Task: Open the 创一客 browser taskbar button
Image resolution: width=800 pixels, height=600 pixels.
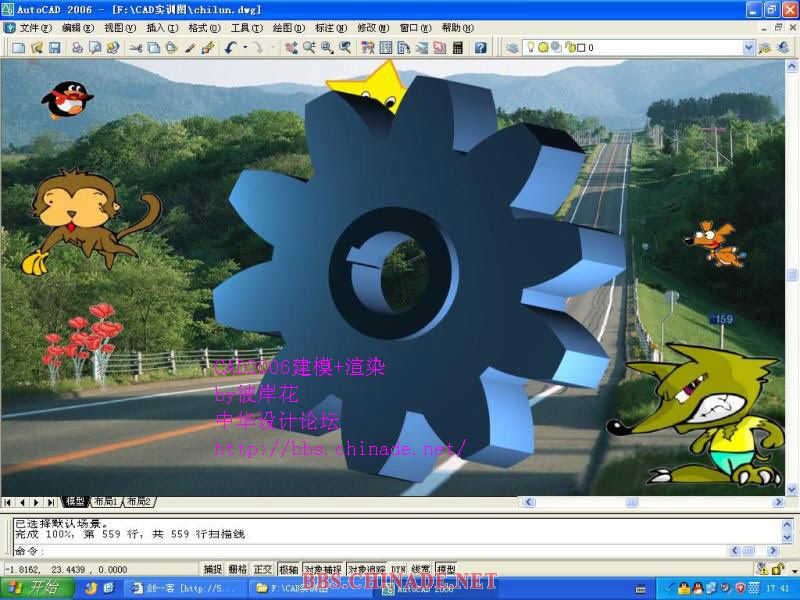Action: (186, 588)
